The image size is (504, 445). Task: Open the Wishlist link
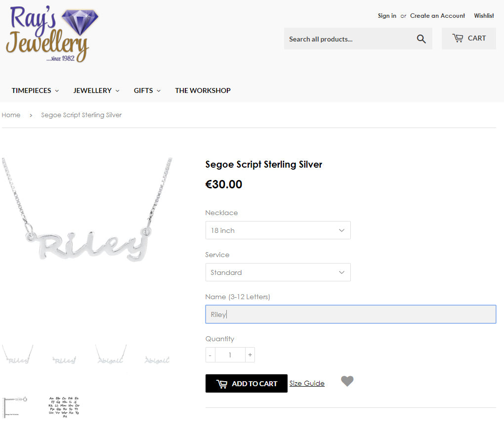click(x=484, y=16)
